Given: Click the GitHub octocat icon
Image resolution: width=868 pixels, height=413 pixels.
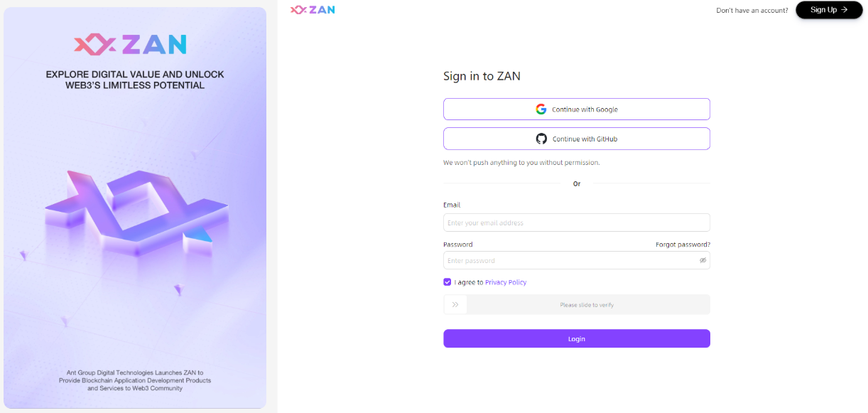Looking at the screenshot, I should 541,139.
